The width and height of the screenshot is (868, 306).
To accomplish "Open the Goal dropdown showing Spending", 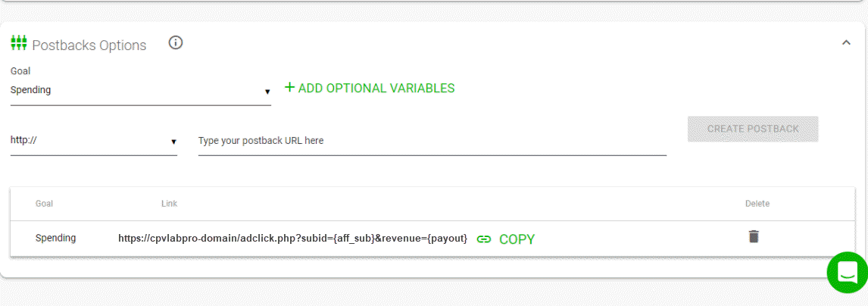I will pos(141,91).
